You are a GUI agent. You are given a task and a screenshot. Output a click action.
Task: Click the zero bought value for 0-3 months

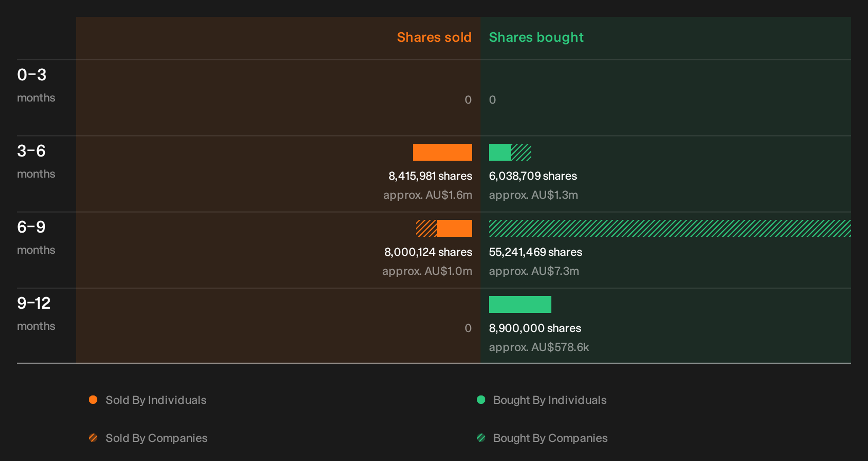pos(493,100)
